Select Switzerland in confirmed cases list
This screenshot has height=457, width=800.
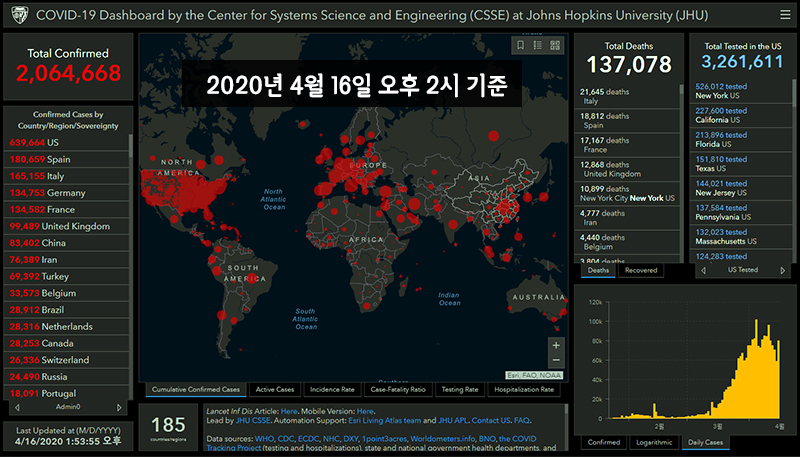[66, 360]
